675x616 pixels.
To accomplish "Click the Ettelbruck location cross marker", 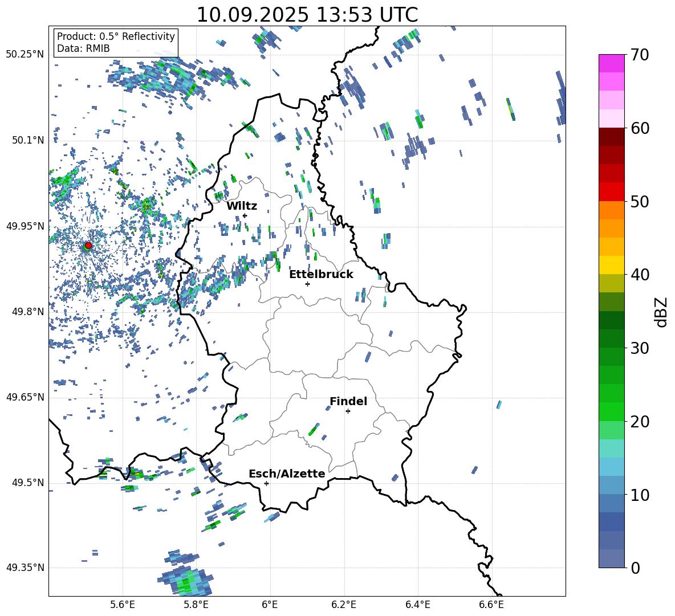I will point(307,284).
